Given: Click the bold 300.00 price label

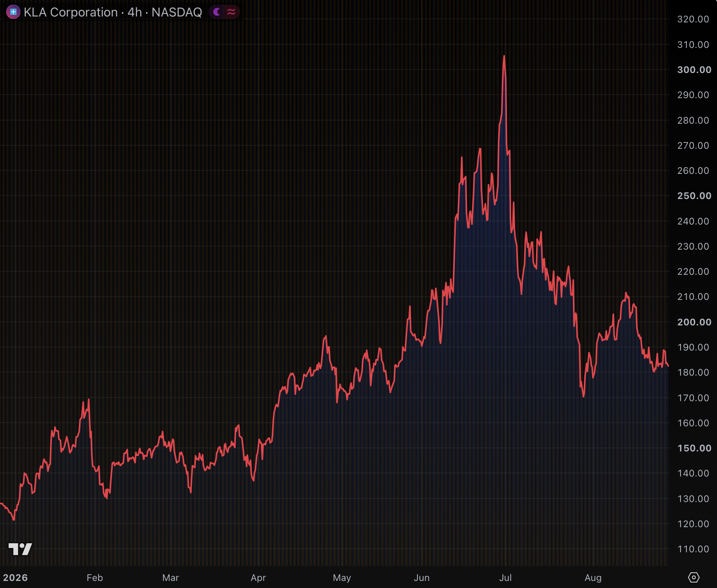Looking at the screenshot, I should (x=694, y=70).
